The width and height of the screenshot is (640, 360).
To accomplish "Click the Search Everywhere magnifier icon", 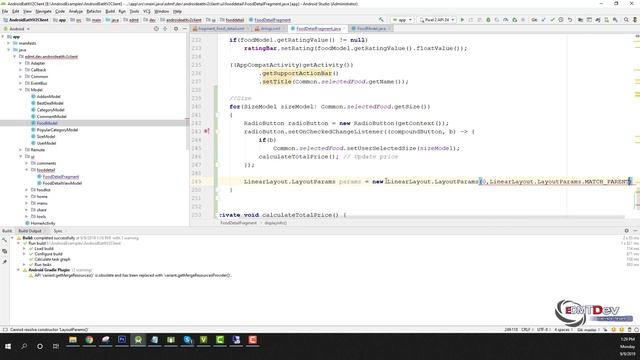I will (x=626, y=20).
